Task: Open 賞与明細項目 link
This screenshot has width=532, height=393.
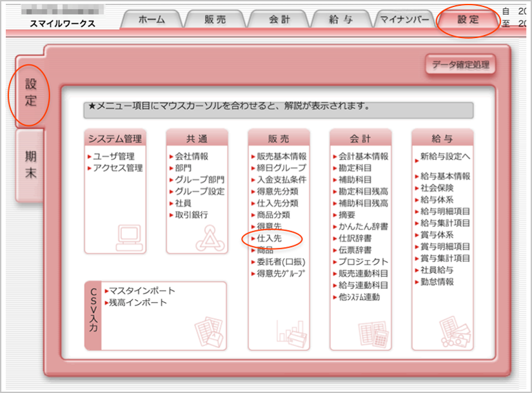Action: coord(446,247)
